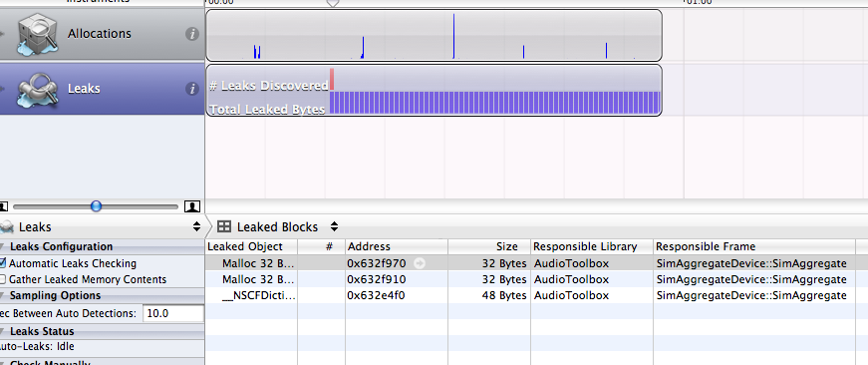Click the small-scale icon left of the zoom slider

point(3,206)
